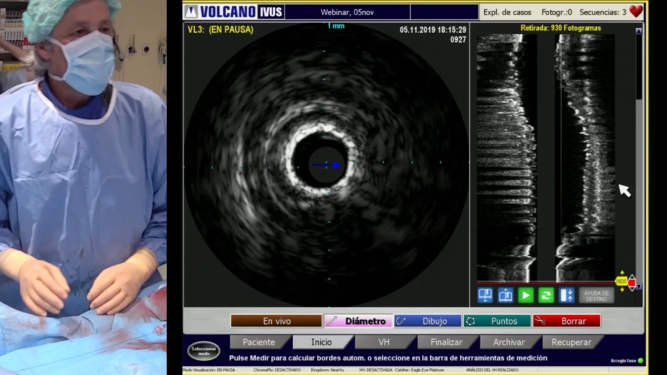Screen dimensions: 667x375
Task: Click the blue arrow at the IVUS catheter center
Action: pyautogui.click(x=327, y=165)
